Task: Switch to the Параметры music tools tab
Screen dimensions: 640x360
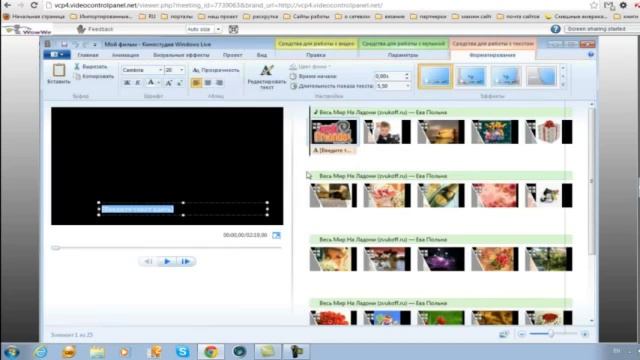Action: pyautogui.click(x=403, y=55)
